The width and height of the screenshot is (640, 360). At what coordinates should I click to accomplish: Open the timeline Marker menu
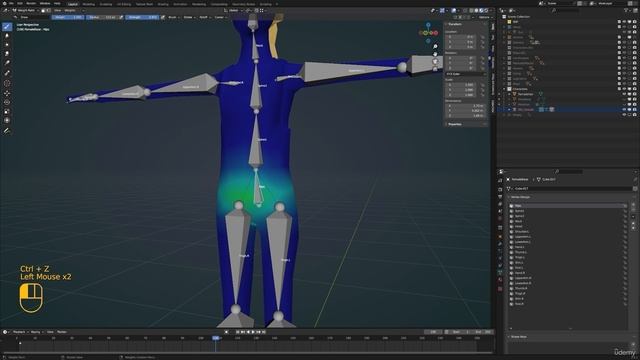(x=62, y=332)
